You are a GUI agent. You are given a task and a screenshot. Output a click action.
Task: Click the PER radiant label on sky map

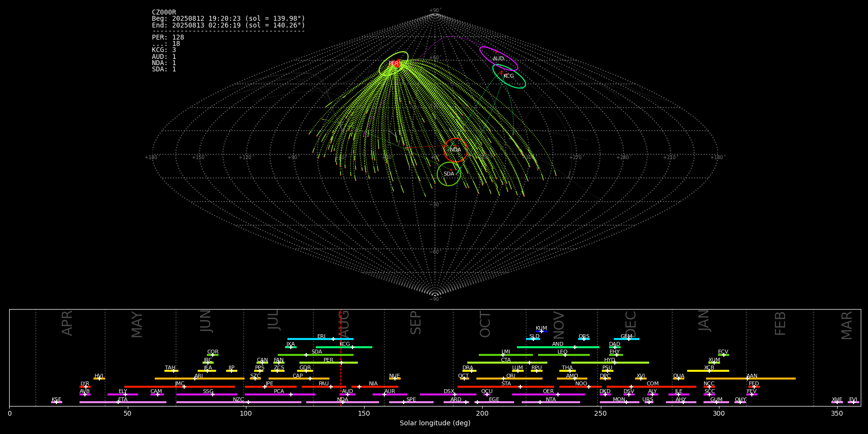(x=393, y=64)
